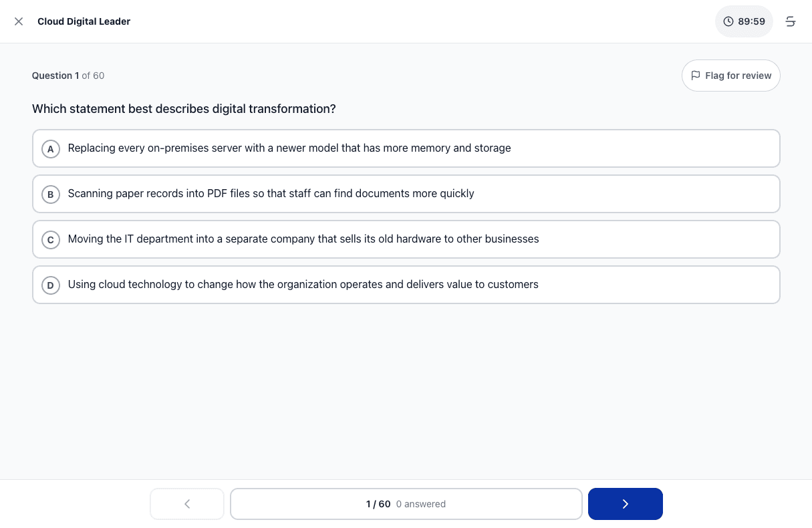Select option C letter circle

tap(51, 239)
